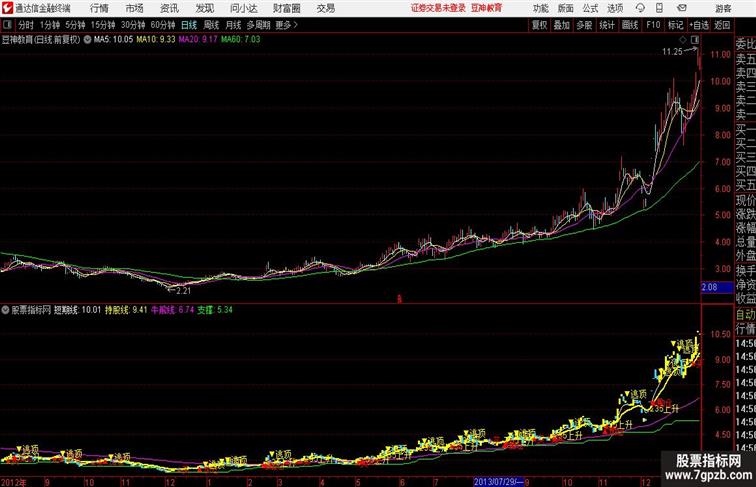
Task: Click the MA10: 9.33 value
Action: click(155, 40)
